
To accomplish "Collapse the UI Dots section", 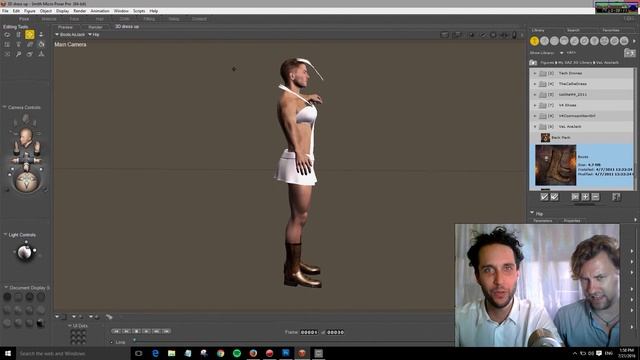I will click(69, 326).
